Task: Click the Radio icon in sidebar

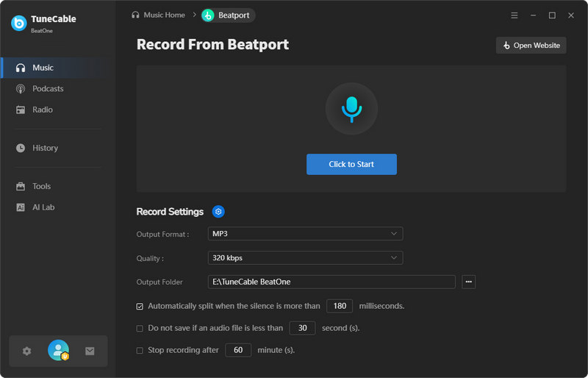Action: (x=21, y=110)
